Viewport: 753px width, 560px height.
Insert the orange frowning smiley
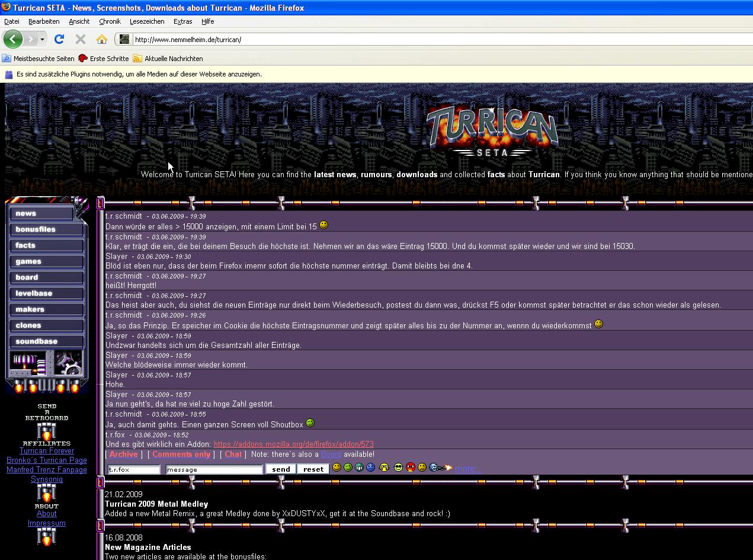click(x=422, y=468)
